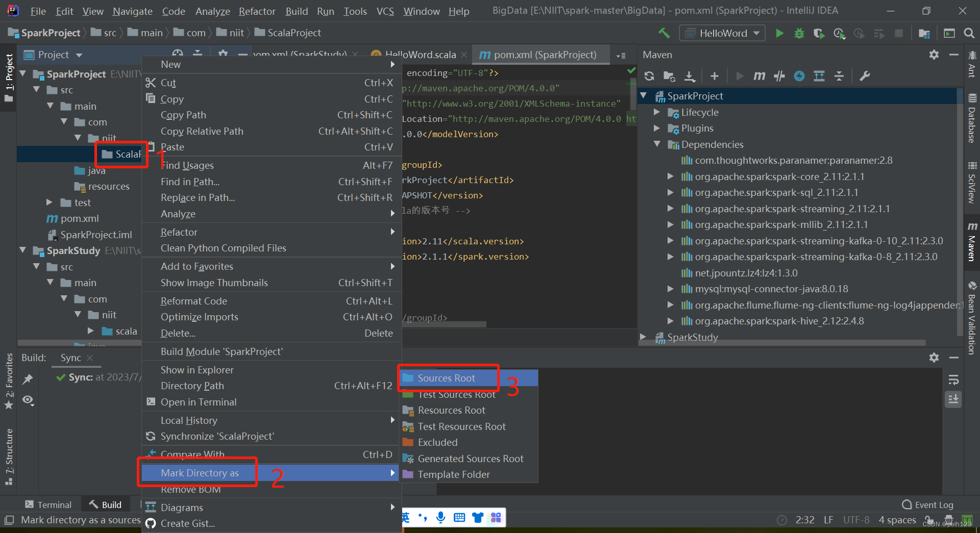Viewport: 980px width, 533px height.
Task: Generate sources and update folders Maven icon
Action: (669, 76)
